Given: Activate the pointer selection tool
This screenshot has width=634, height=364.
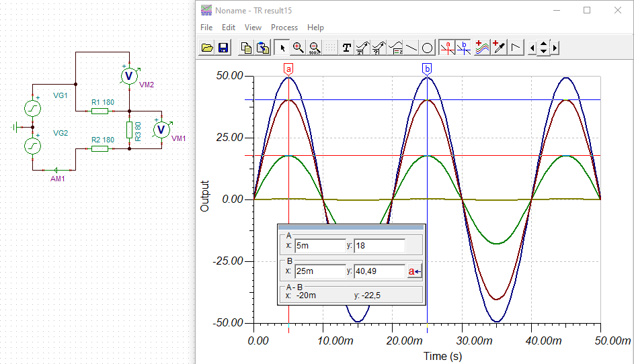Looking at the screenshot, I should pos(282,48).
